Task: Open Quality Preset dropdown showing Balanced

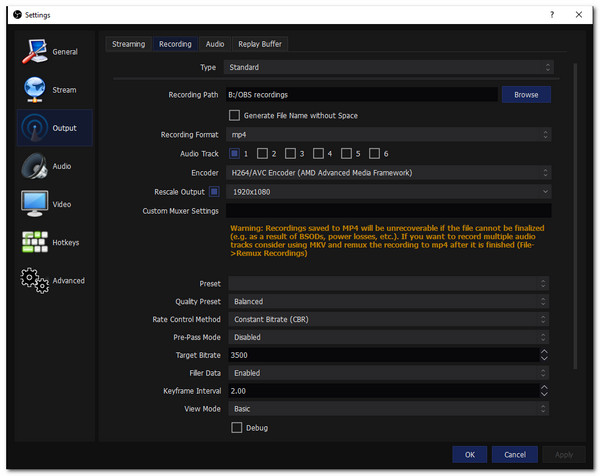Action: [x=388, y=302]
